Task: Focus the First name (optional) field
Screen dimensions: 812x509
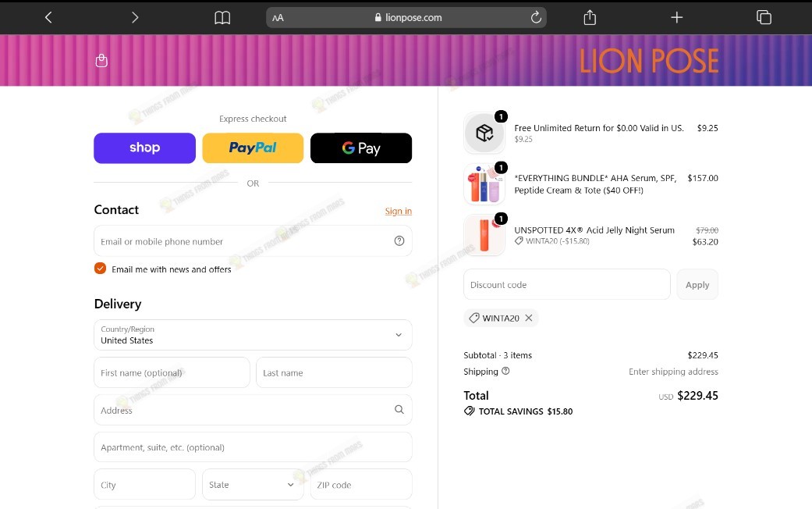Action: tap(172, 372)
